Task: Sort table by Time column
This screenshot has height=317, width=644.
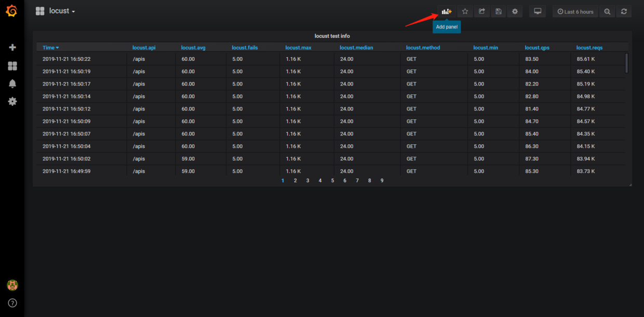Action: click(x=51, y=48)
